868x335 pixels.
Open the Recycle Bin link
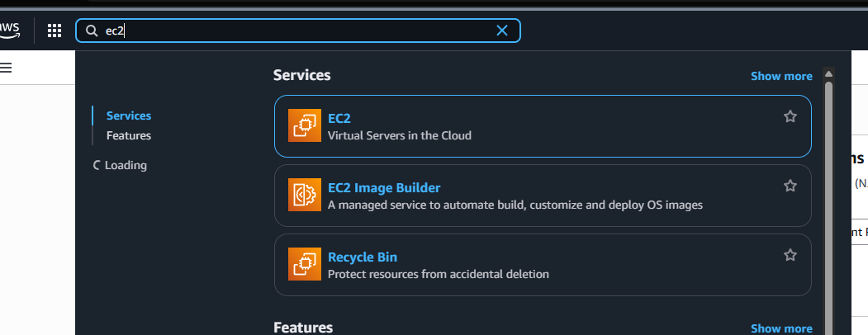click(363, 257)
